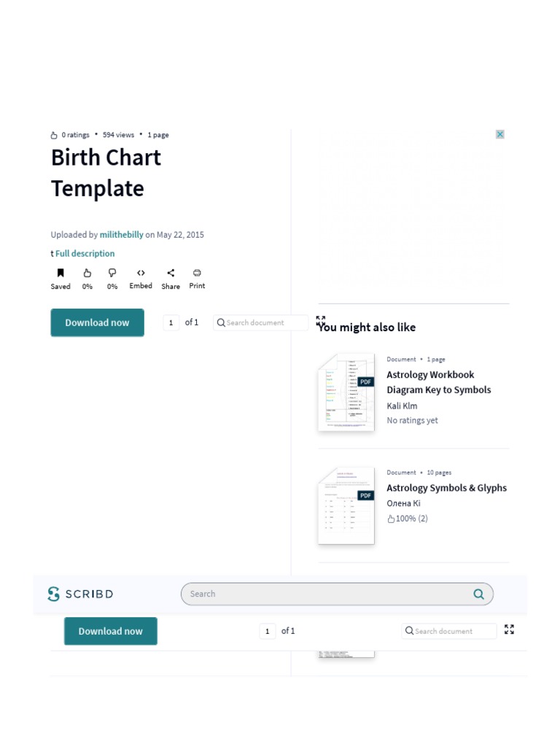The height and width of the screenshot is (747, 560).
Task: Click the Share icon
Action: coord(171,273)
